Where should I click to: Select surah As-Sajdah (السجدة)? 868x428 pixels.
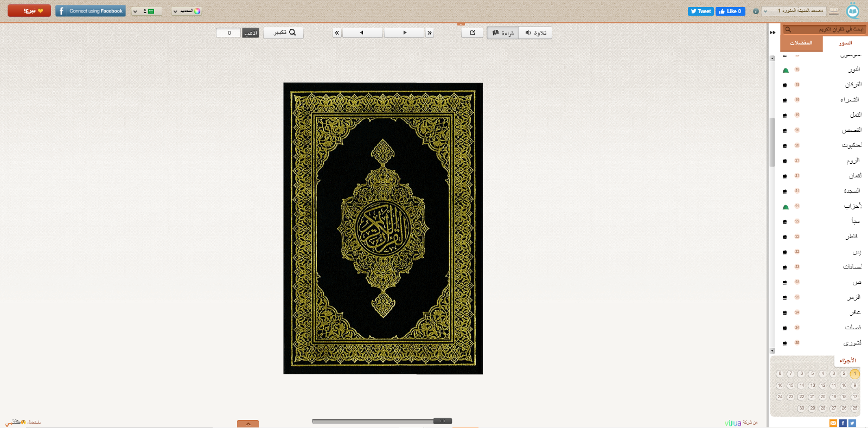[x=852, y=191]
